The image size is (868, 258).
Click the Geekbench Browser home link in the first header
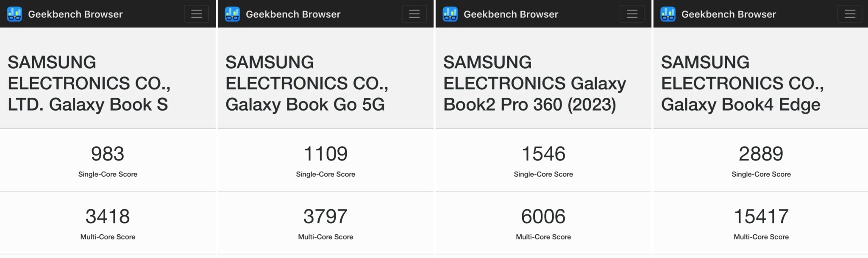tap(75, 13)
